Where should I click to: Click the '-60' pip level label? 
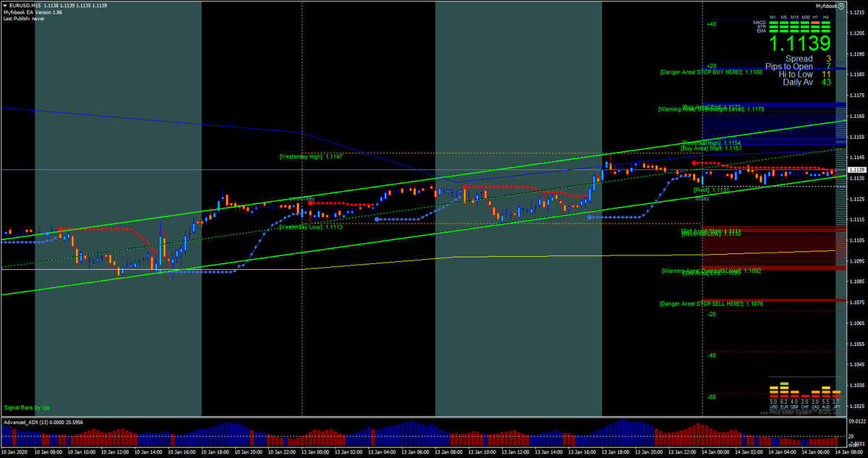click(x=712, y=396)
